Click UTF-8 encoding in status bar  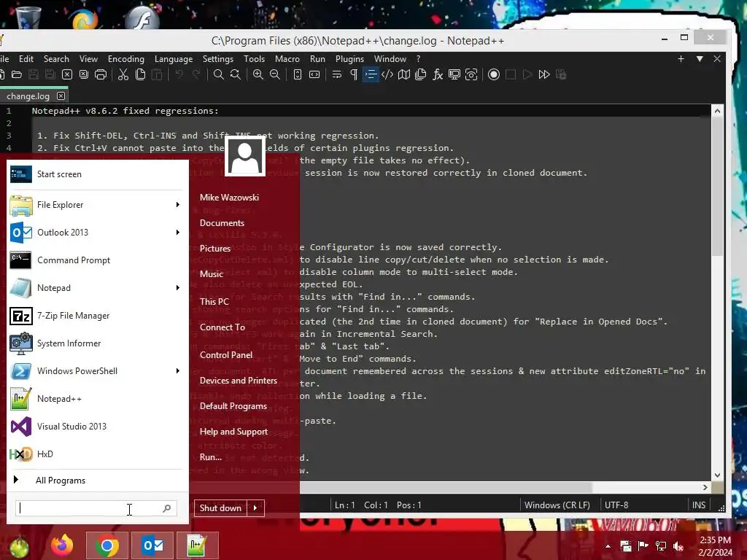616,505
